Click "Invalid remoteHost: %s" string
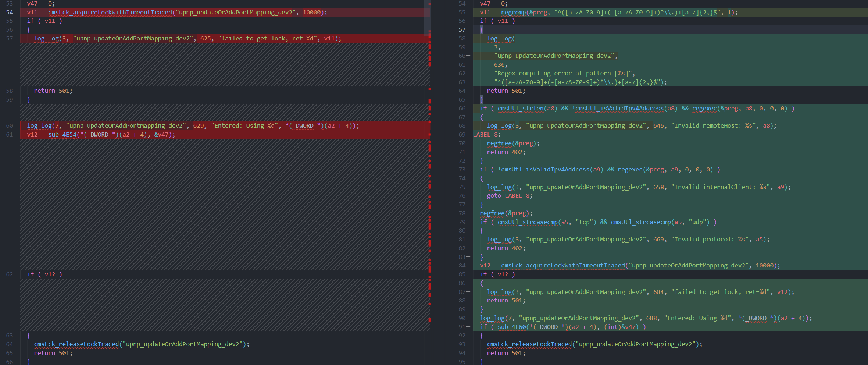 point(713,125)
